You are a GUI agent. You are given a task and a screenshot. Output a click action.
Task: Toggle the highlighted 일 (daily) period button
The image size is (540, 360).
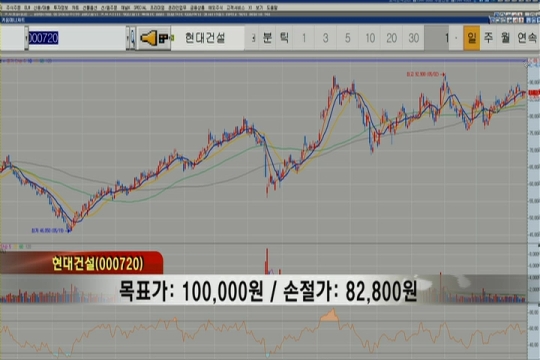coord(471,38)
